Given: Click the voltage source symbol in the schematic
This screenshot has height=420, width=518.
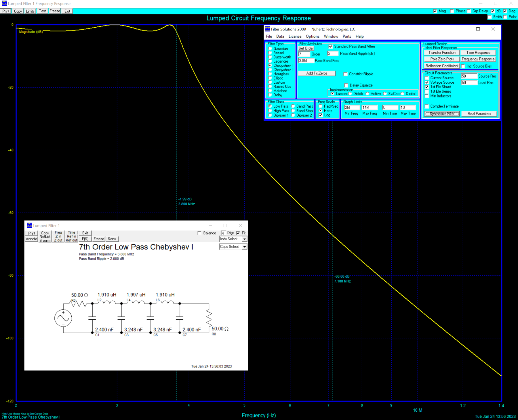Looking at the screenshot, I should pyautogui.click(x=63, y=318).
